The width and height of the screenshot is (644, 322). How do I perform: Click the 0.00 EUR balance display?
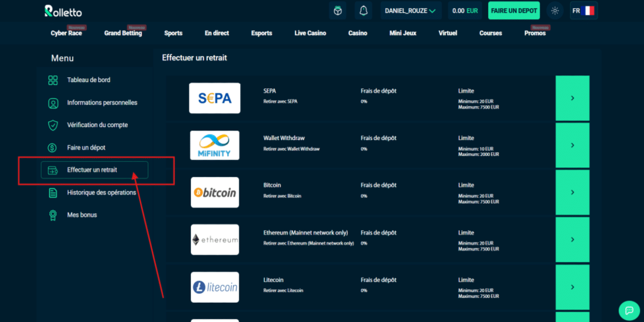pos(465,11)
